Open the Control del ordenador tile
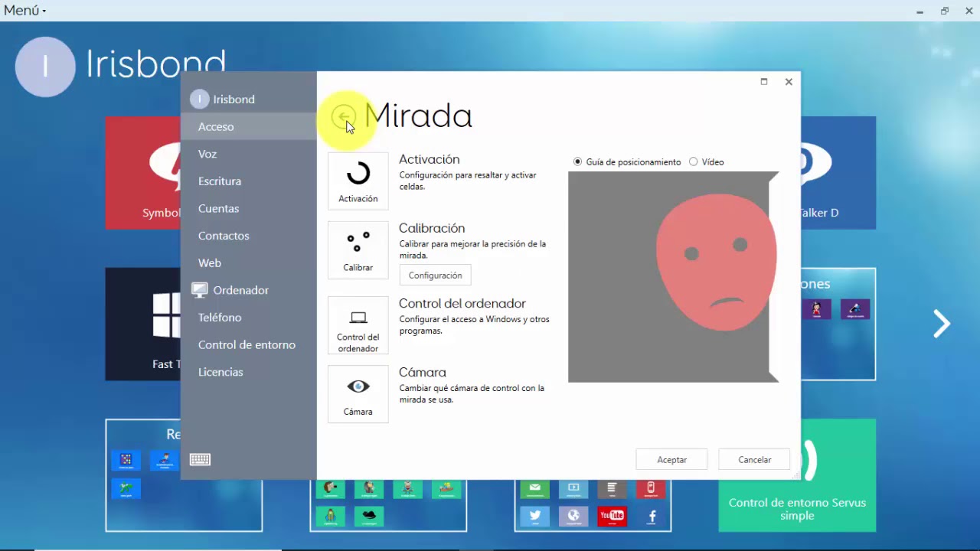The image size is (980, 551). tap(358, 325)
